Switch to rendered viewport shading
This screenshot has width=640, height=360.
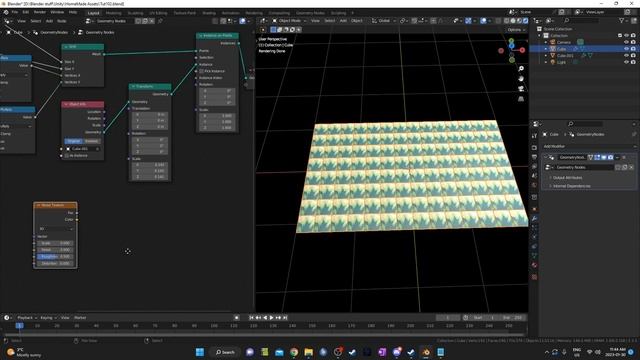click(x=525, y=21)
